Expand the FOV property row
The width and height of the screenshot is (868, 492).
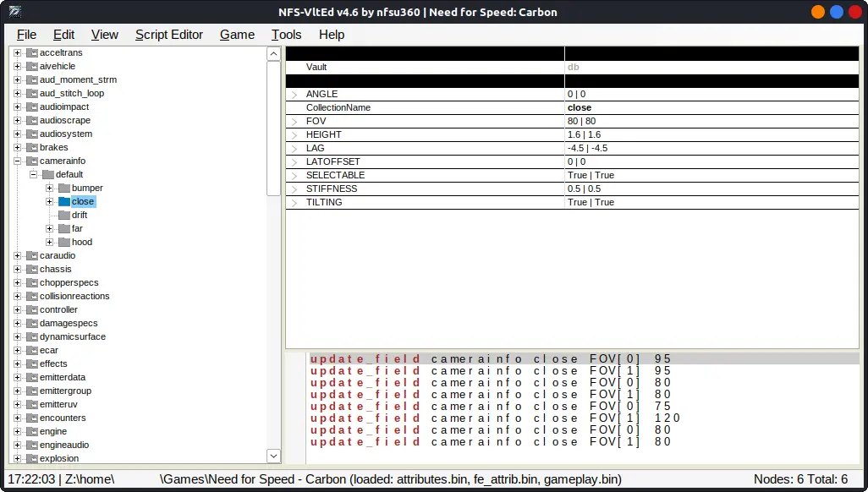[294, 122]
